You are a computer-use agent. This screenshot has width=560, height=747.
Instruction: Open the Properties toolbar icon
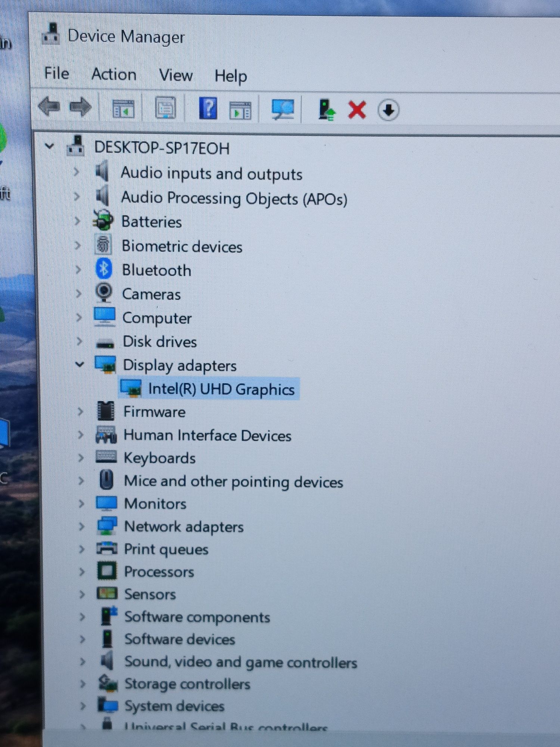165,108
